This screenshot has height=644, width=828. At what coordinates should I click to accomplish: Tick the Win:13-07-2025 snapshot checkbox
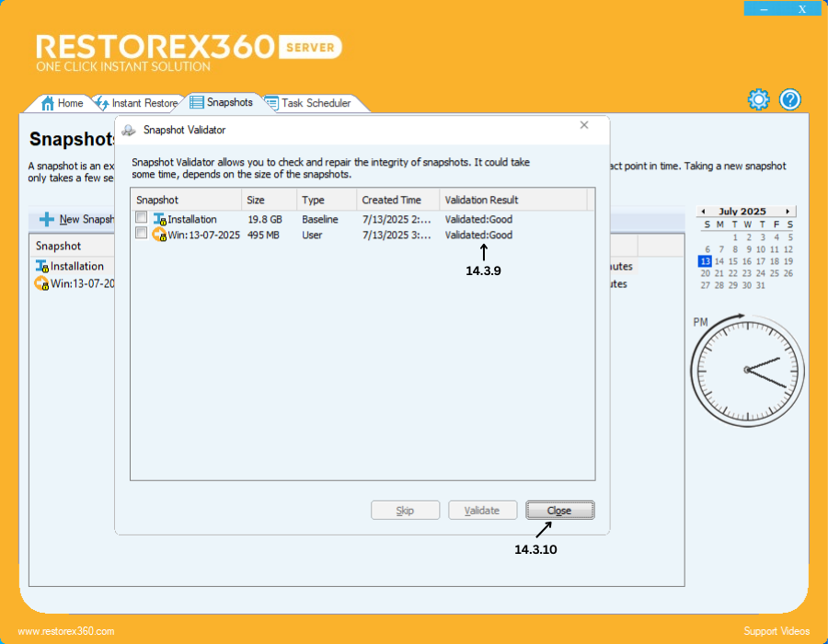(141, 233)
